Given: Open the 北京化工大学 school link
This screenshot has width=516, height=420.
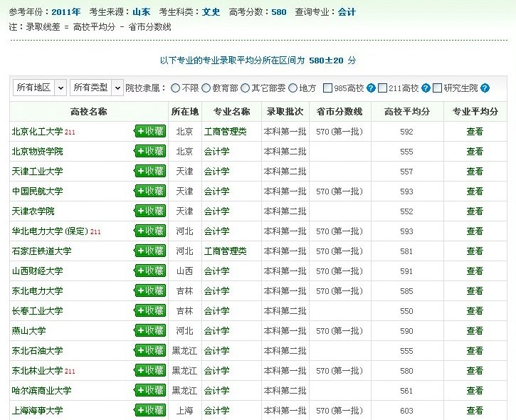Looking at the screenshot, I should [37, 132].
